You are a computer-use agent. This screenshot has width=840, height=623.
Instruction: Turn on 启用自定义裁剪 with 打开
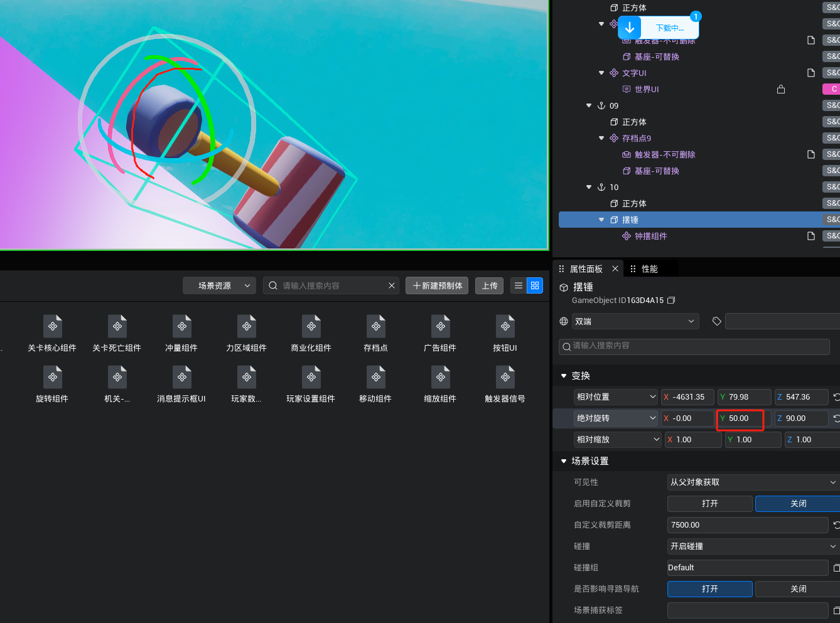pos(710,504)
